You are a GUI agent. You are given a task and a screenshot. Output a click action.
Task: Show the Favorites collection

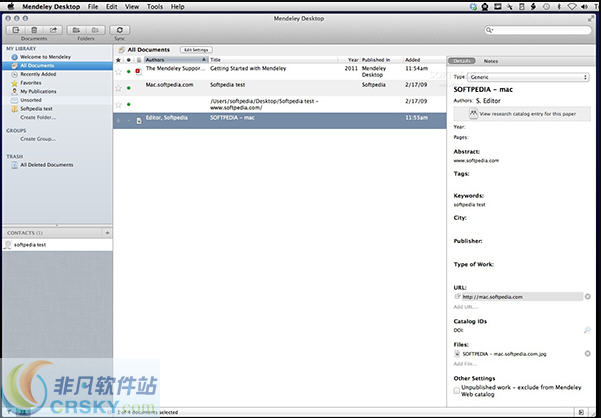click(x=31, y=83)
